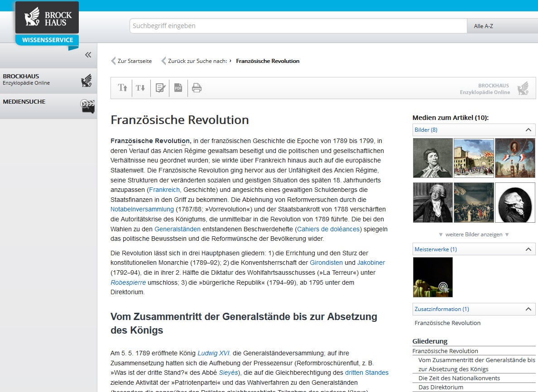Show more images via weitere Bilder anzeigen
The width and height of the screenshot is (538, 392).
[474, 234]
